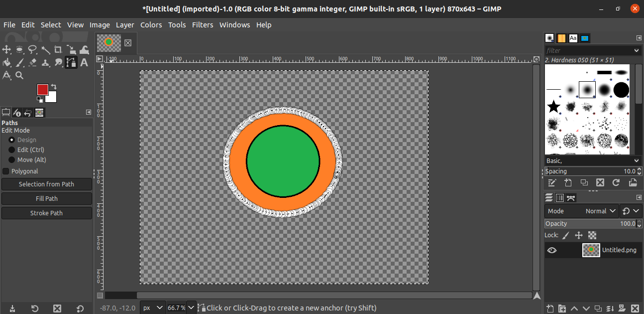Select the Text tool
Image resolution: width=644 pixels, height=314 pixels.
(84, 62)
